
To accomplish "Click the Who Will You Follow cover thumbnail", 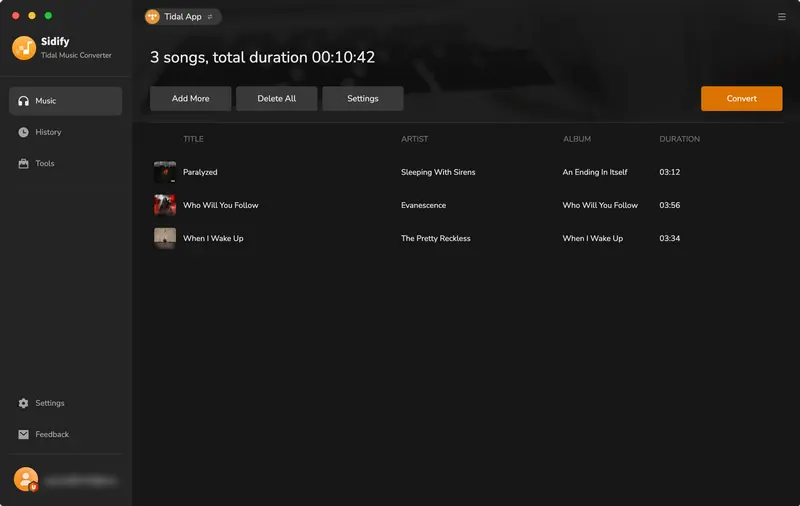I will click(x=165, y=205).
